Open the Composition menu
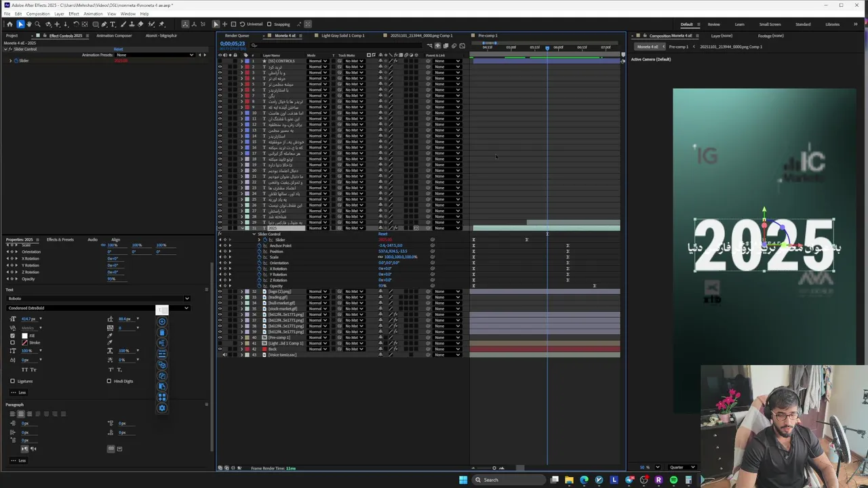868x488 pixels. 38,14
